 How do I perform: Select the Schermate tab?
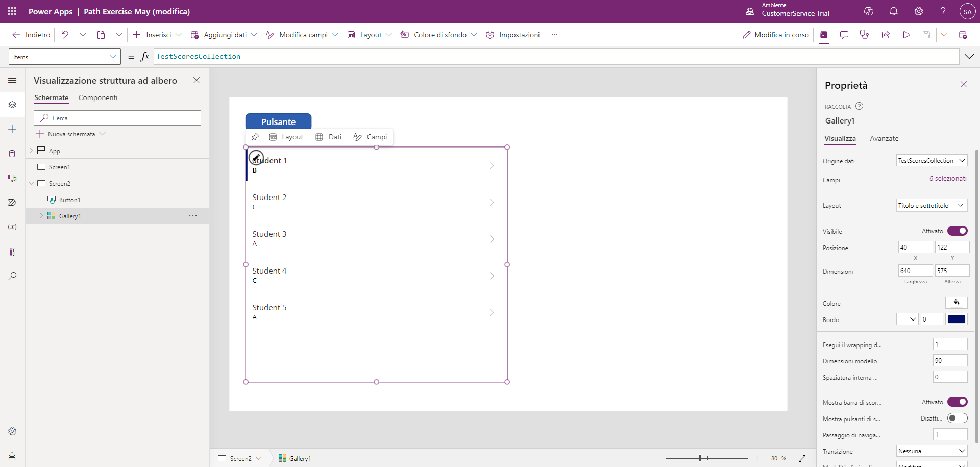point(51,97)
